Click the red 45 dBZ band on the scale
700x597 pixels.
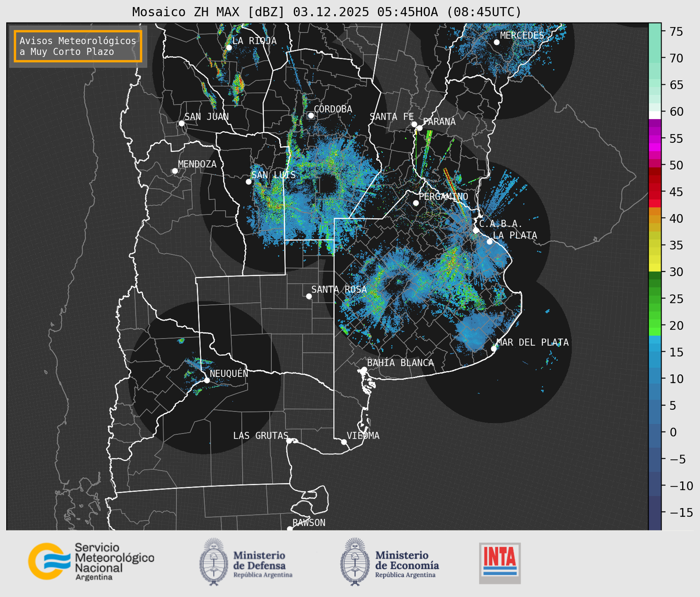coord(655,192)
